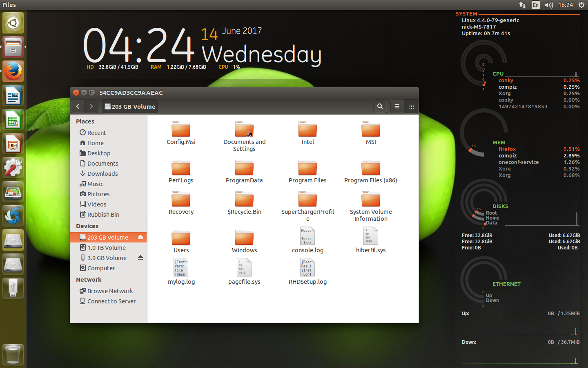Open the ProgramData folder
The image size is (588, 368).
pyautogui.click(x=244, y=172)
